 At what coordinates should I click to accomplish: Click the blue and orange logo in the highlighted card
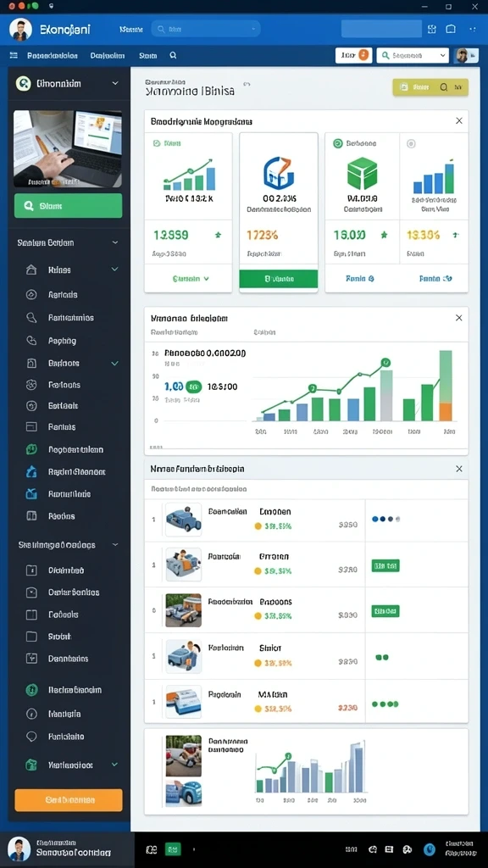pyautogui.click(x=278, y=173)
